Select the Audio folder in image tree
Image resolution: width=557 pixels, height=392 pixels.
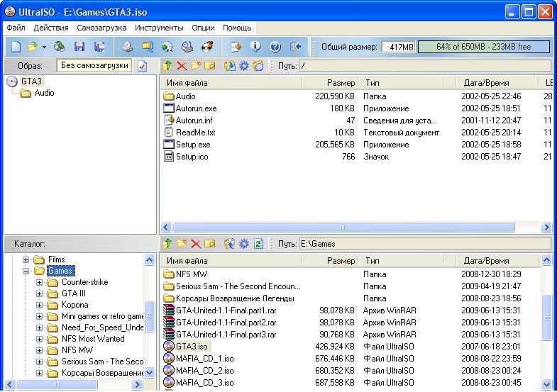44,93
